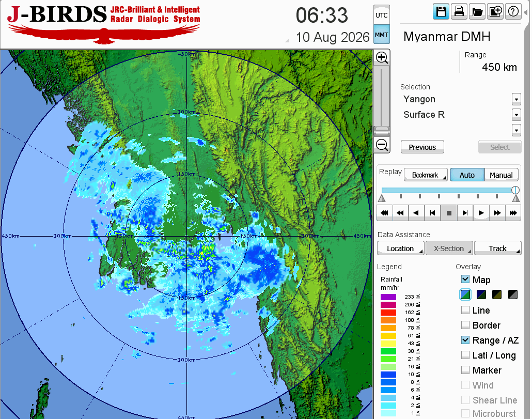
Task: Switch time display to UTC
Action: tap(382, 15)
